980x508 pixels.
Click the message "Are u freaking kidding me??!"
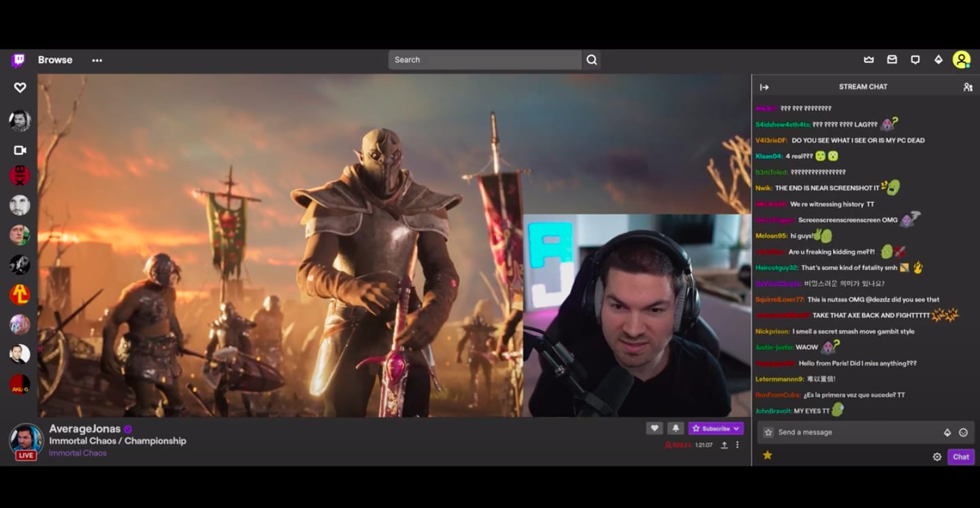click(832, 252)
